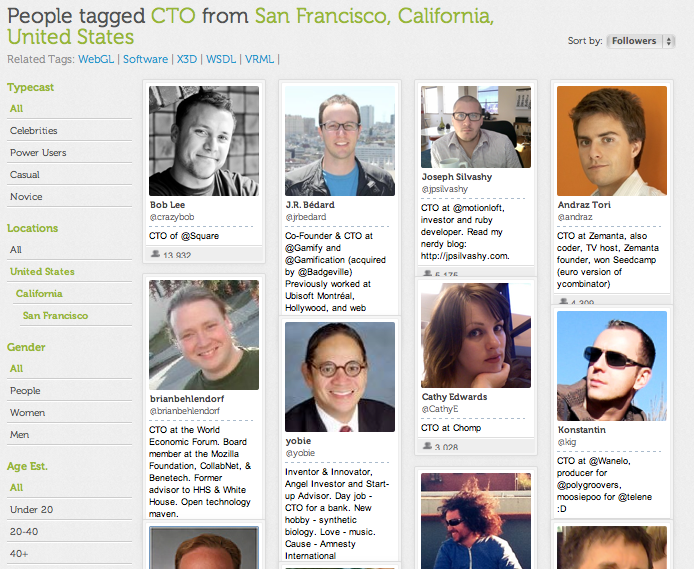Open Bob Lee's profile photo
694x569 pixels.
(204, 140)
